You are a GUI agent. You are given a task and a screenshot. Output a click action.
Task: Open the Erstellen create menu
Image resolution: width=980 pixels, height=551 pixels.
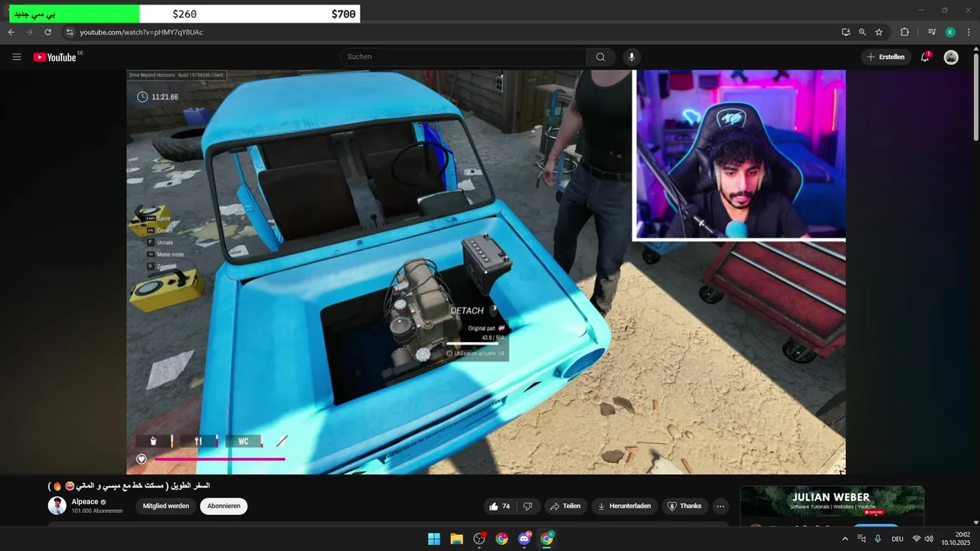[886, 57]
